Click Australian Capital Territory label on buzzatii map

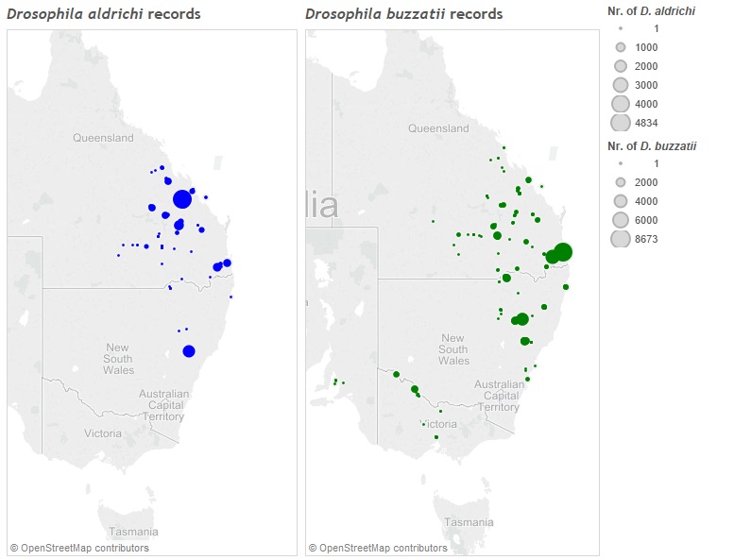[498, 396]
